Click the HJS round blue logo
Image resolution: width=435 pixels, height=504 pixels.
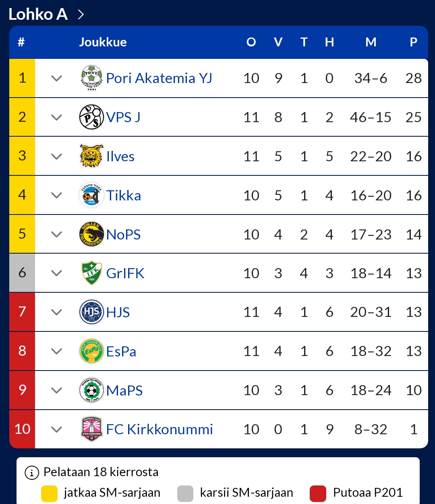point(91,312)
